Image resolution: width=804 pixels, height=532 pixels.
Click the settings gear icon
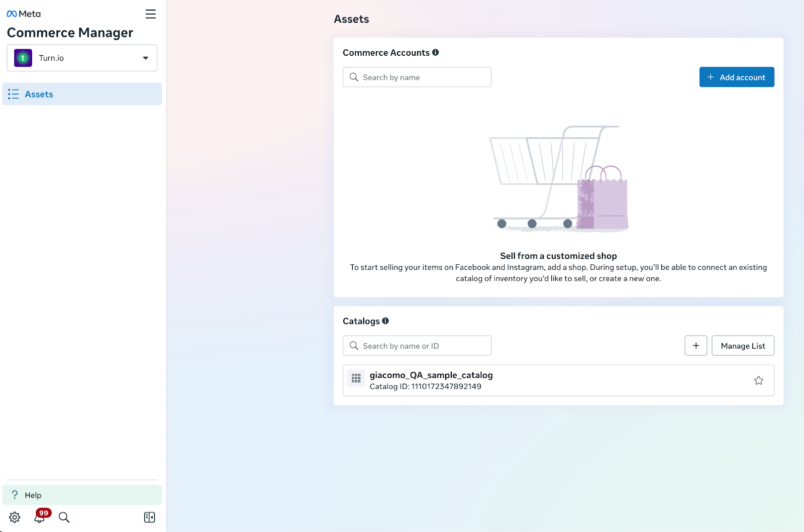click(15, 517)
